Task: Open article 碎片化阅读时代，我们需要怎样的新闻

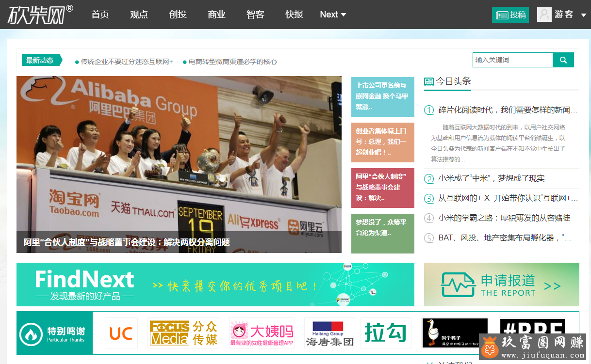Action: [x=508, y=110]
